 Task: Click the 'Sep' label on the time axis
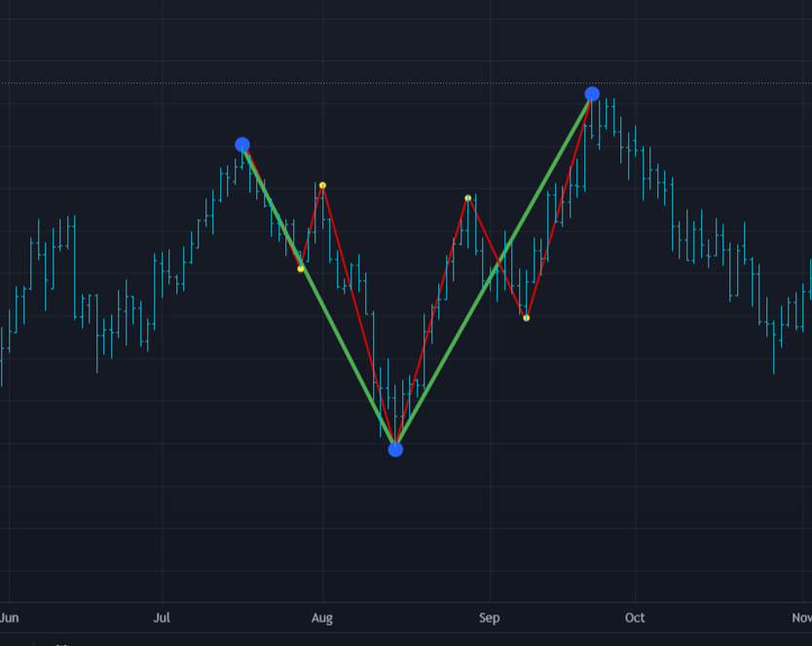(x=490, y=618)
